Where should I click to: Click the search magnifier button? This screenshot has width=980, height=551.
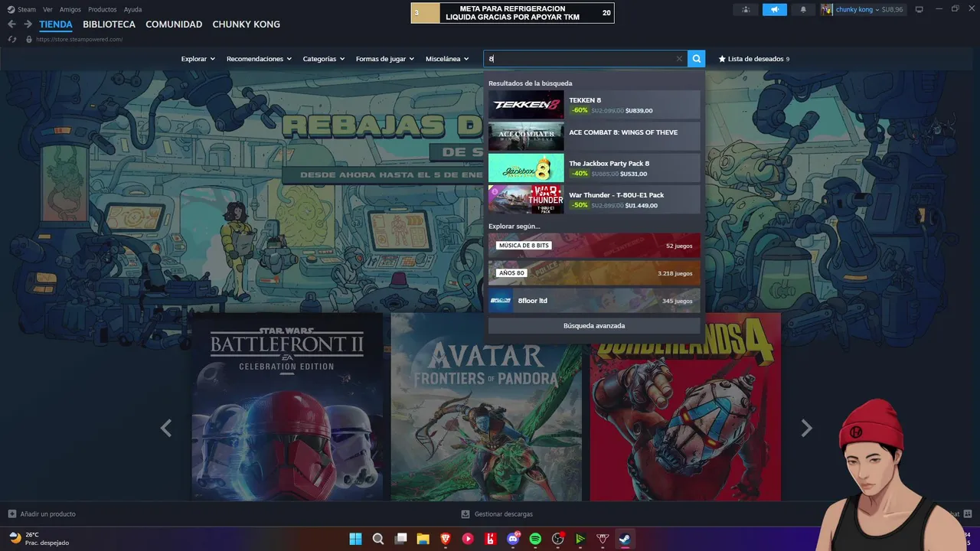click(x=696, y=59)
